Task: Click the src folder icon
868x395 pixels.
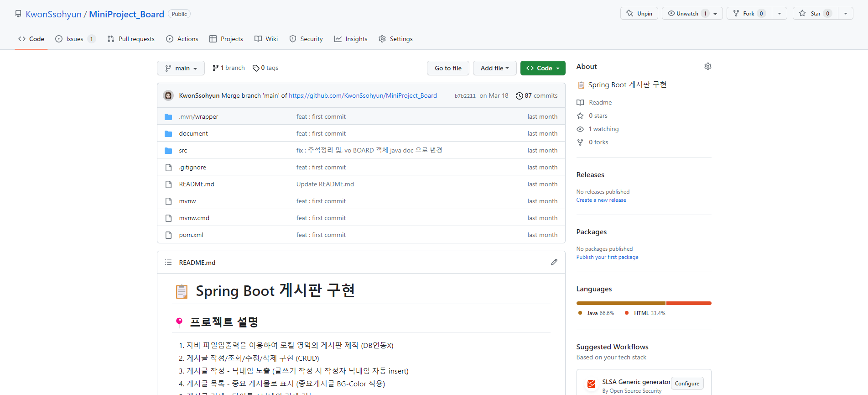Action: click(168, 150)
